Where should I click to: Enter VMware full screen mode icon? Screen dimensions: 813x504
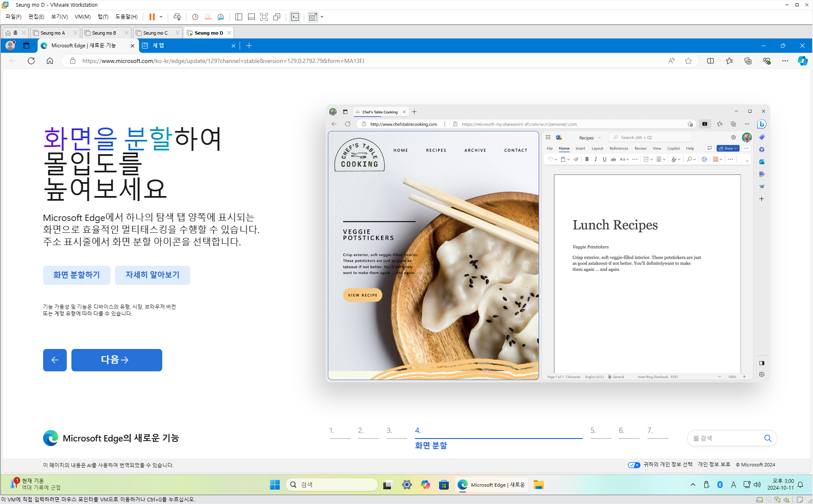(x=264, y=17)
